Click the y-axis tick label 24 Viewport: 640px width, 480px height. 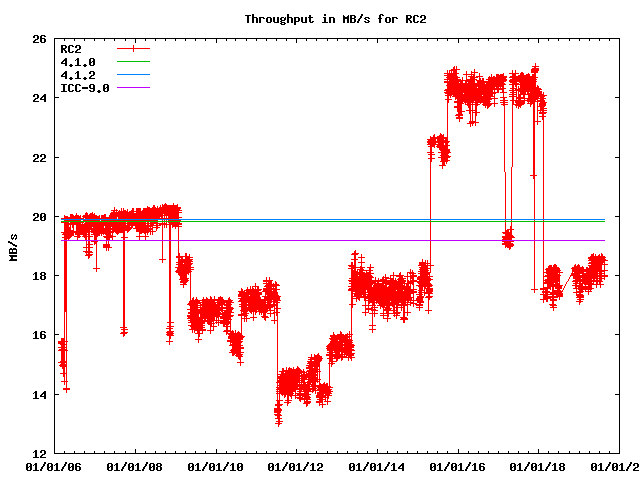pos(38,99)
